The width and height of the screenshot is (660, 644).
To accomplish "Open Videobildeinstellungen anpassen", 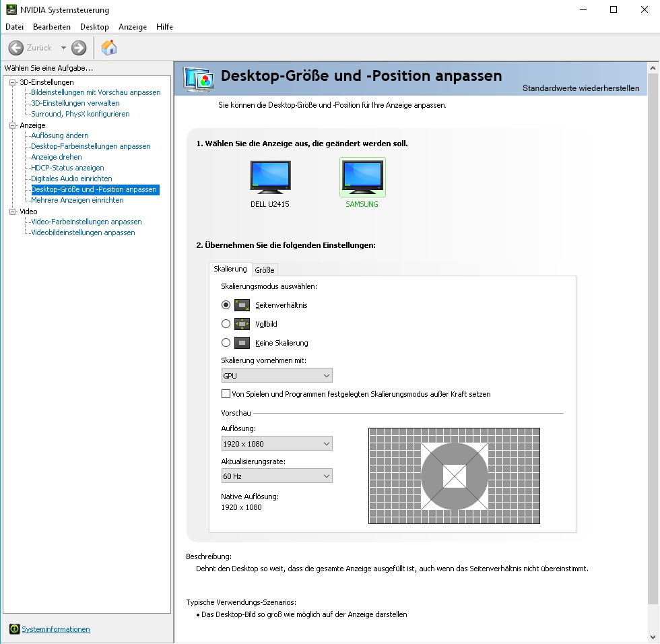I will click(83, 233).
